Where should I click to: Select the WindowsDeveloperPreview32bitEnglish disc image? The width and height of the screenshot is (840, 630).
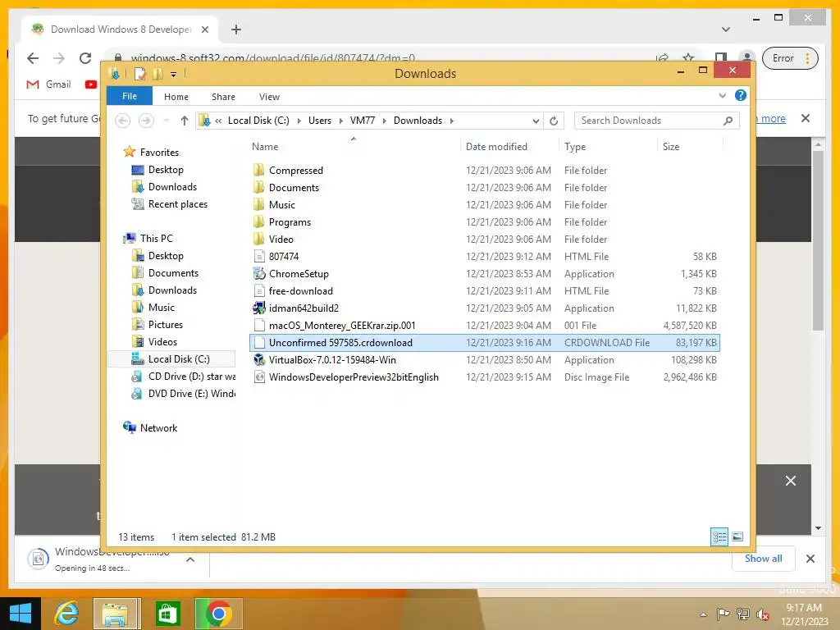(354, 377)
